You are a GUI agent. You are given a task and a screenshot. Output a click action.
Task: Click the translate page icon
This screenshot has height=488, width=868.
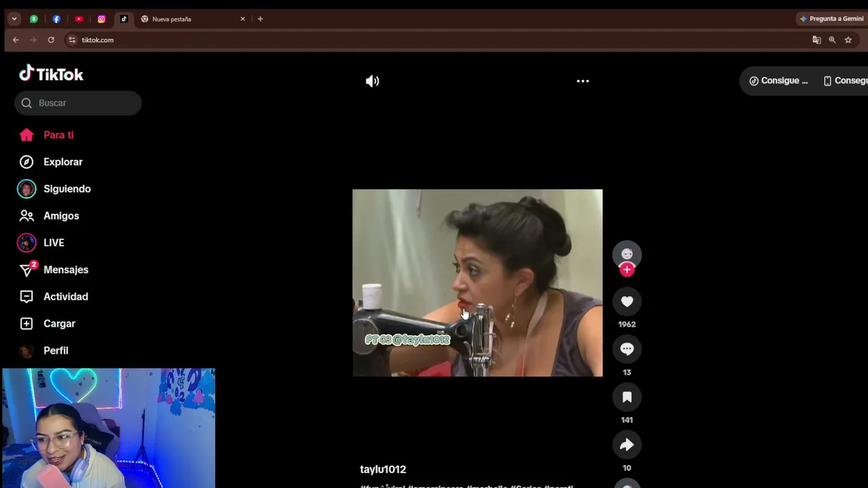(816, 40)
